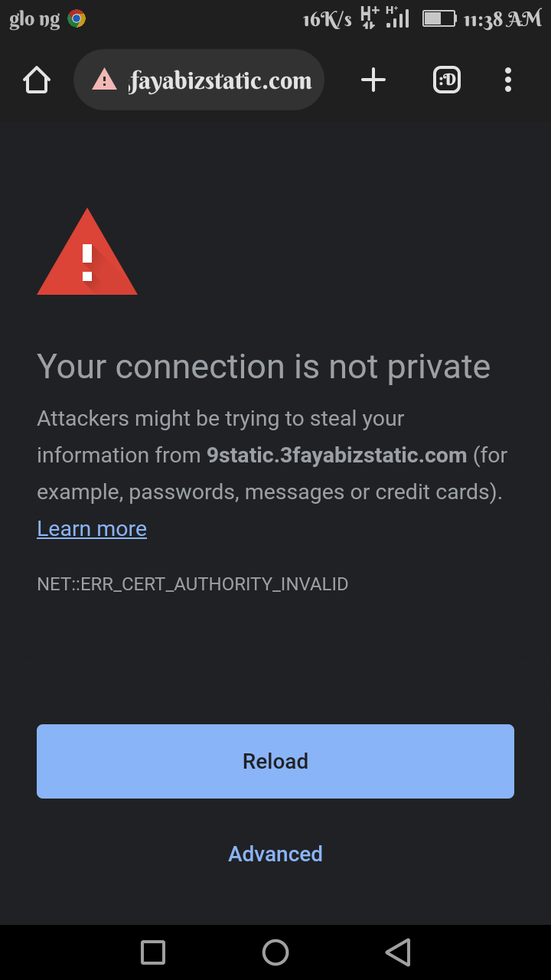The height and width of the screenshot is (980, 551).
Task: Expand the Advanced options
Action: pyautogui.click(x=275, y=854)
